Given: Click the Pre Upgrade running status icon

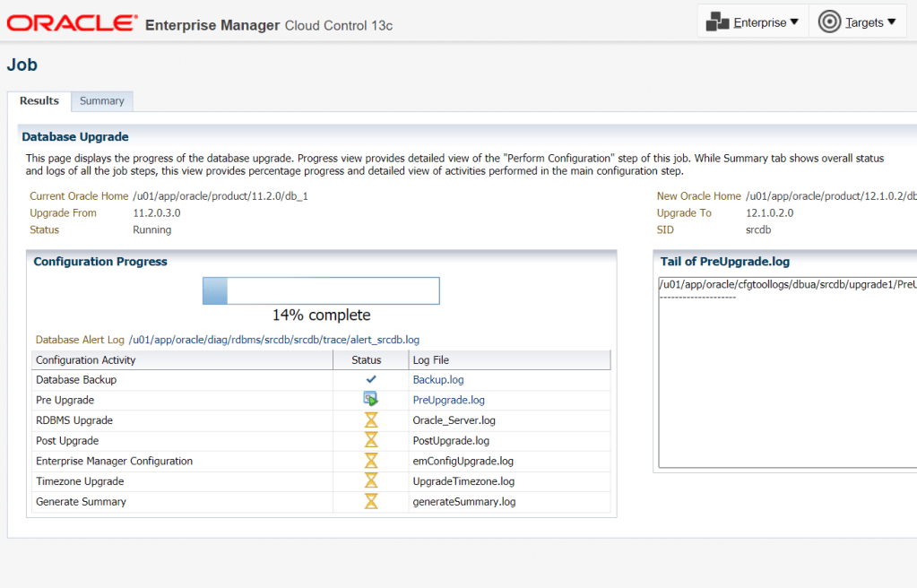Looking at the screenshot, I should [371, 400].
